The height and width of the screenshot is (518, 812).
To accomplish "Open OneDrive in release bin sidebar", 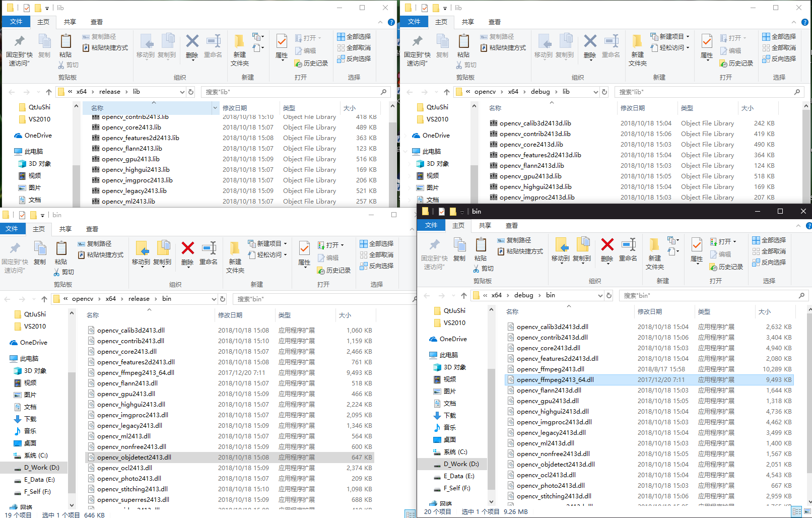I will click(33, 343).
